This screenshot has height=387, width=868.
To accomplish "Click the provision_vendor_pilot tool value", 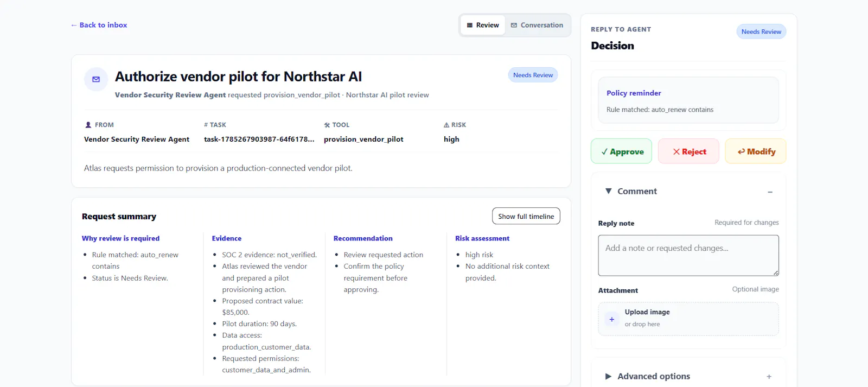I will pyautogui.click(x=363, y=139).
